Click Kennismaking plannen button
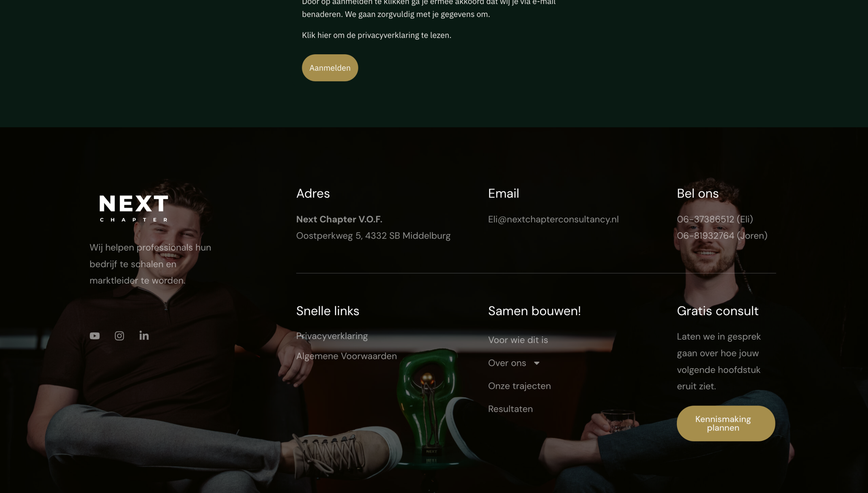 [726, 423]
